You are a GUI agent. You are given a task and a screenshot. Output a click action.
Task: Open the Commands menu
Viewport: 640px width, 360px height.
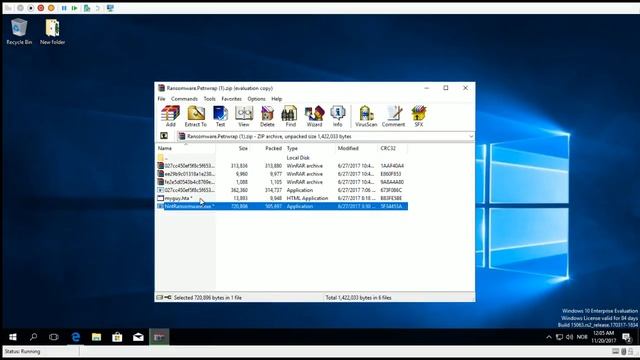pos(184,99)
